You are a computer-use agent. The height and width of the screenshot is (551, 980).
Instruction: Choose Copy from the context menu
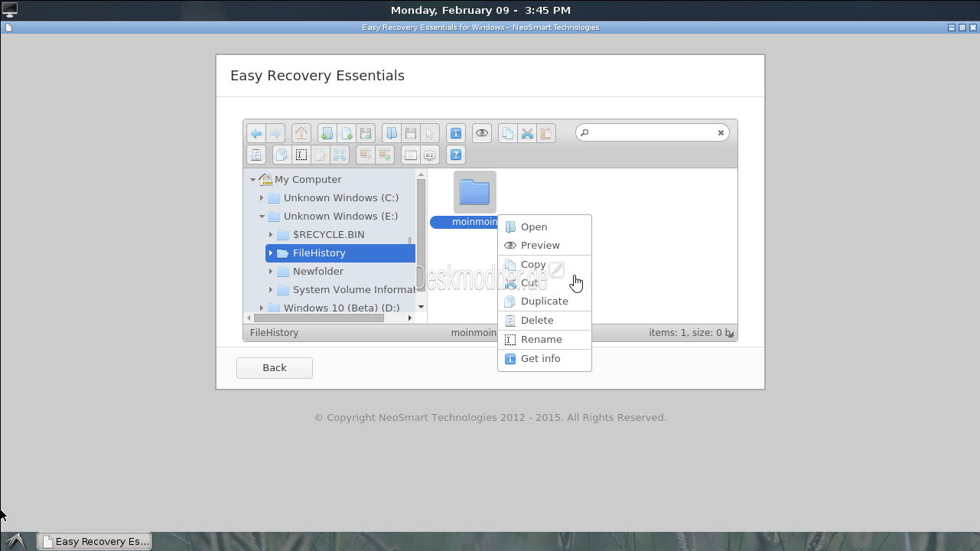click(544, 264)
